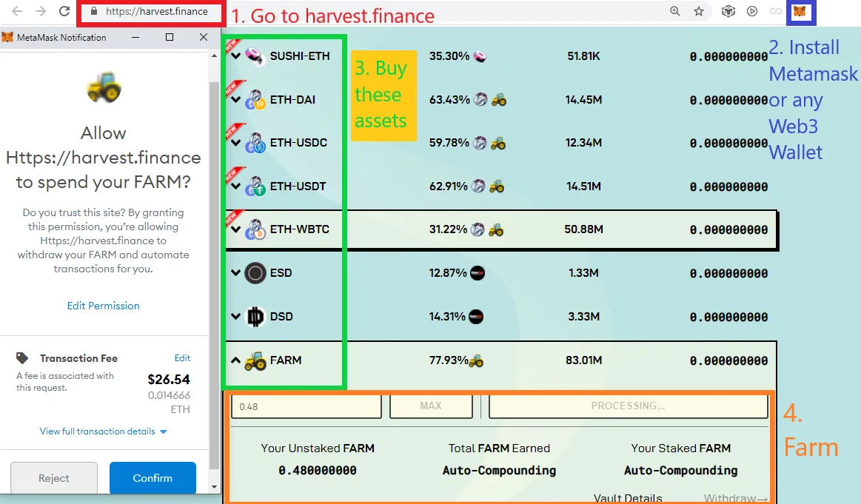Viewport: 861px width, 504px height.
Task: Collapse the FARM vault row chevron
Action: [236, 360]
